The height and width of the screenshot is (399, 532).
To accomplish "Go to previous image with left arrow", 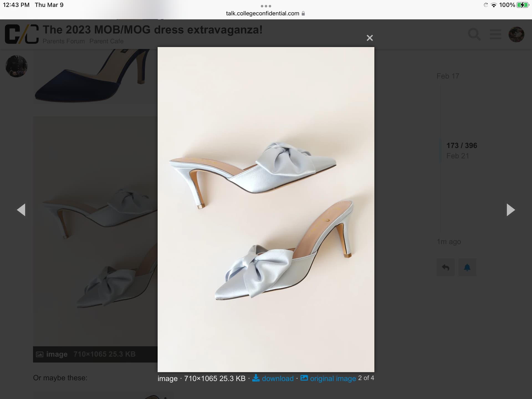I will click(x=21, y=210).
